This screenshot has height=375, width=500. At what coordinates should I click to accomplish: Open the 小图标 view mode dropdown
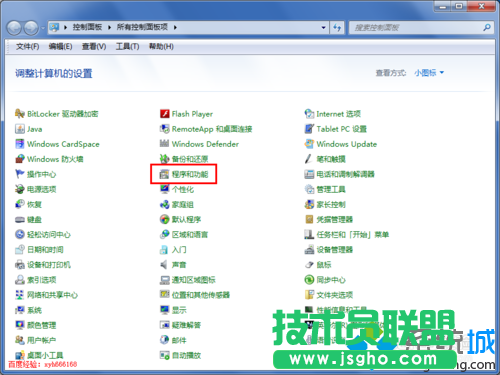click(429, 73)
